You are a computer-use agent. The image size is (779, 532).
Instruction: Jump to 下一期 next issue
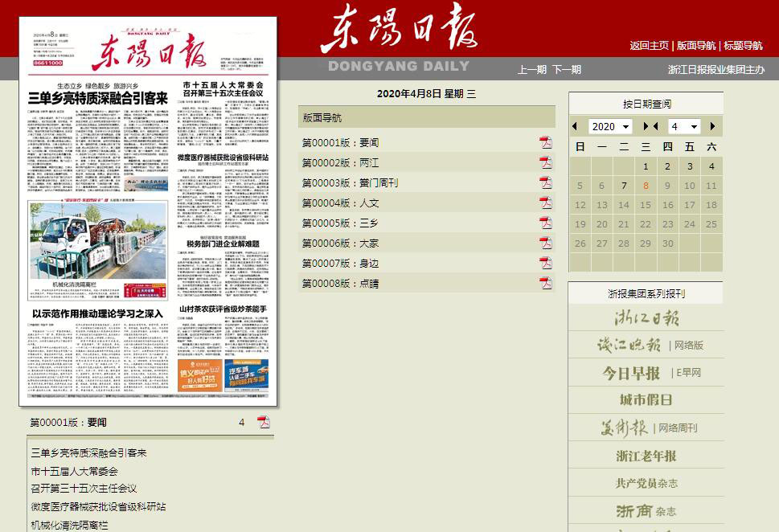coord(566,70)
